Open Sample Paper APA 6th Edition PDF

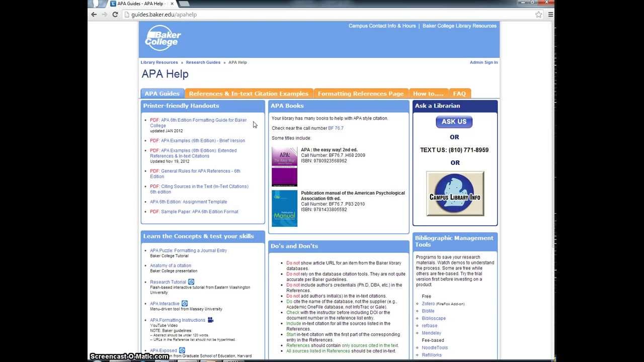pyautogui.click(x=194, y=212)
